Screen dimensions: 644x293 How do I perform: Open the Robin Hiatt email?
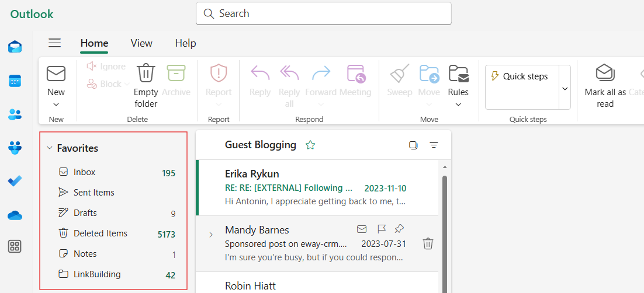(x=317, y=282)
